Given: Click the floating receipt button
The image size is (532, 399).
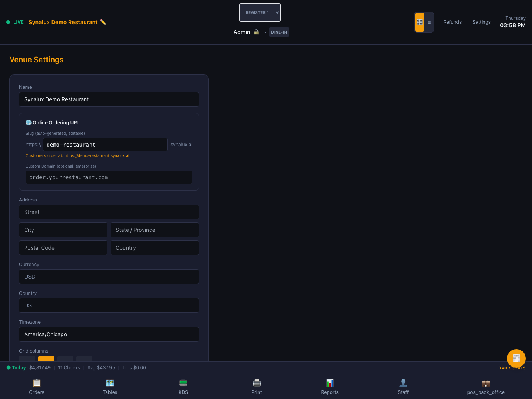Looking at the screenshot, I should tap(516, 358).
